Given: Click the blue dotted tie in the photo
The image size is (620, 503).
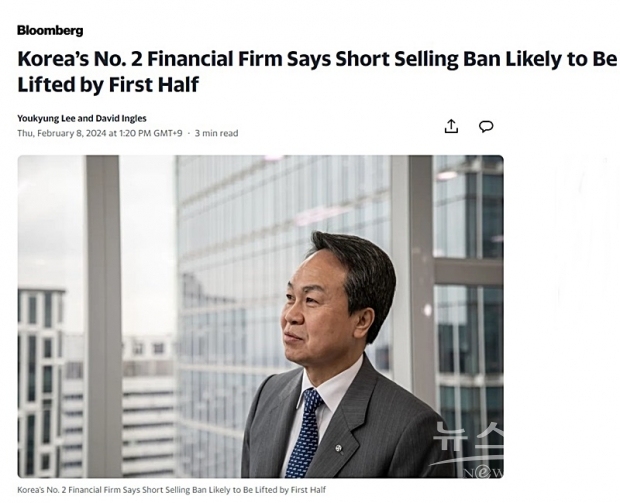Looking at the screenshot, I should coord(302,432).
